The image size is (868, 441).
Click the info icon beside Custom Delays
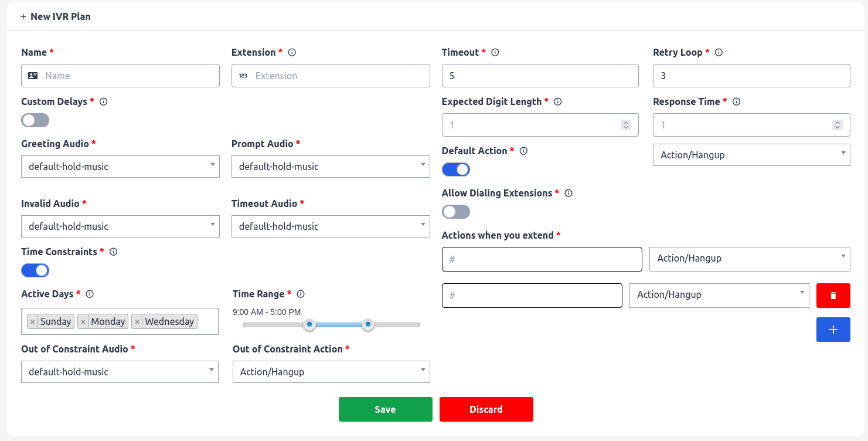tap(103, 101)
